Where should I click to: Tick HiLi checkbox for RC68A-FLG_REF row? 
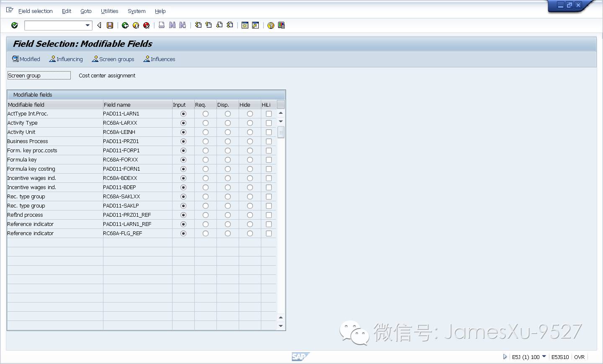(269, 233)
